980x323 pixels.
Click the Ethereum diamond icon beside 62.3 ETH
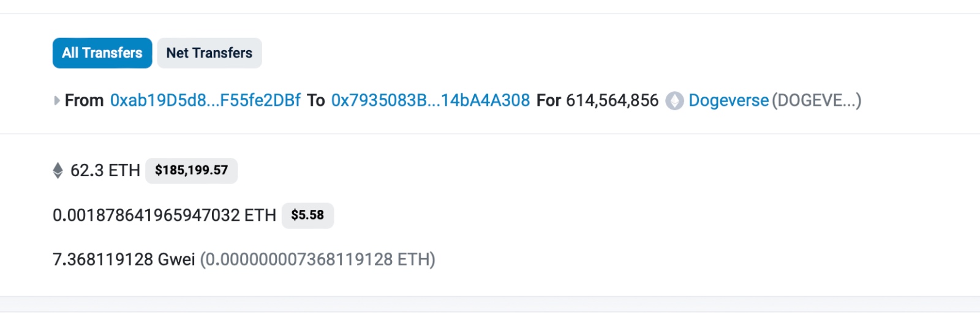pyautogui.click(x=58, y=170)
